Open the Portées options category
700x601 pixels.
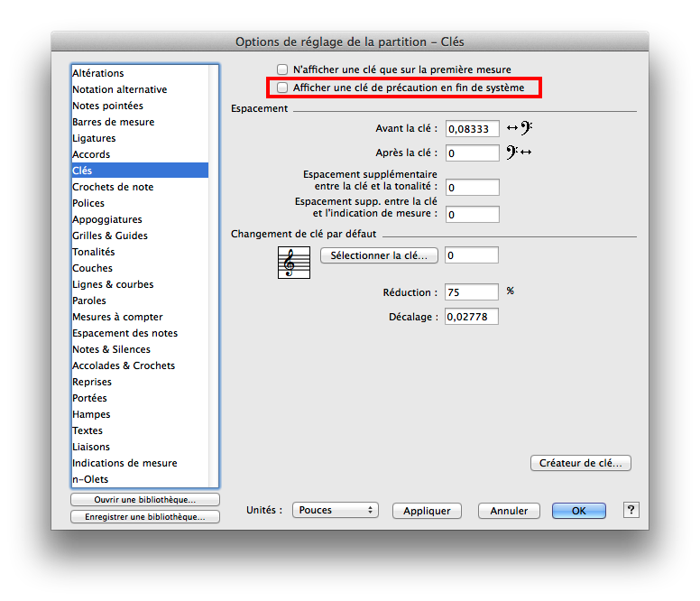(89, 398)
